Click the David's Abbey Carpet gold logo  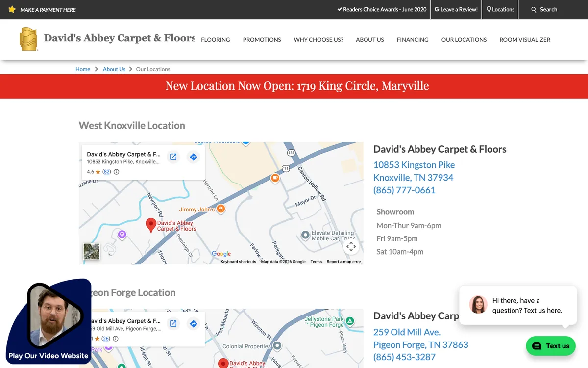(x=28, y=39)
